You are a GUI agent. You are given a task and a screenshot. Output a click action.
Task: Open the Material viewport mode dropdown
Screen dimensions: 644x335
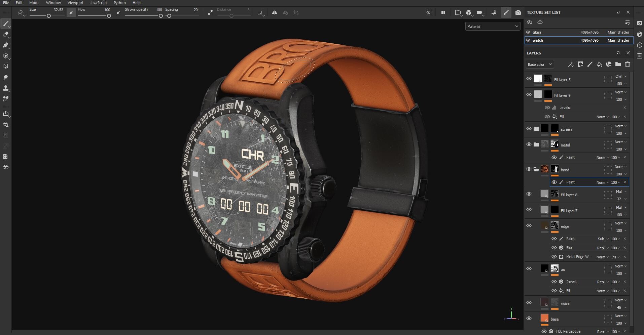(x=492, y=26)
